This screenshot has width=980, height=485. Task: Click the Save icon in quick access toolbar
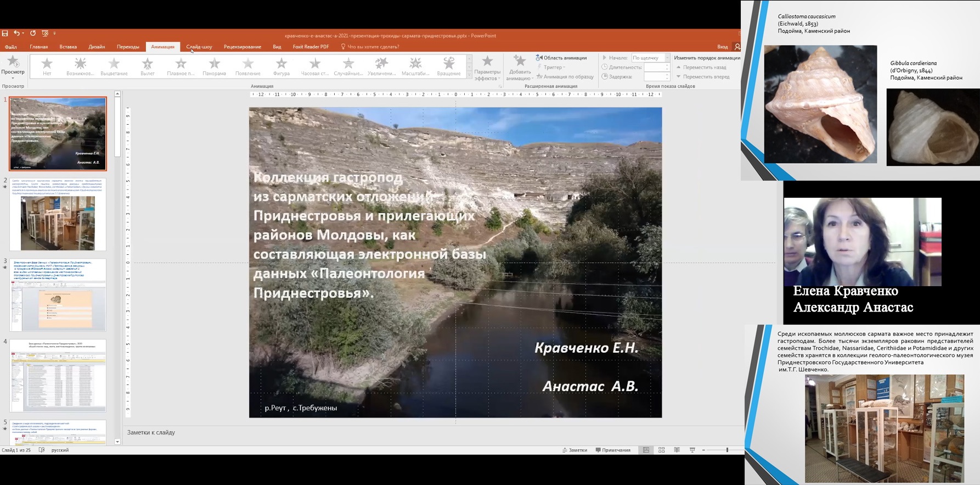5,34
